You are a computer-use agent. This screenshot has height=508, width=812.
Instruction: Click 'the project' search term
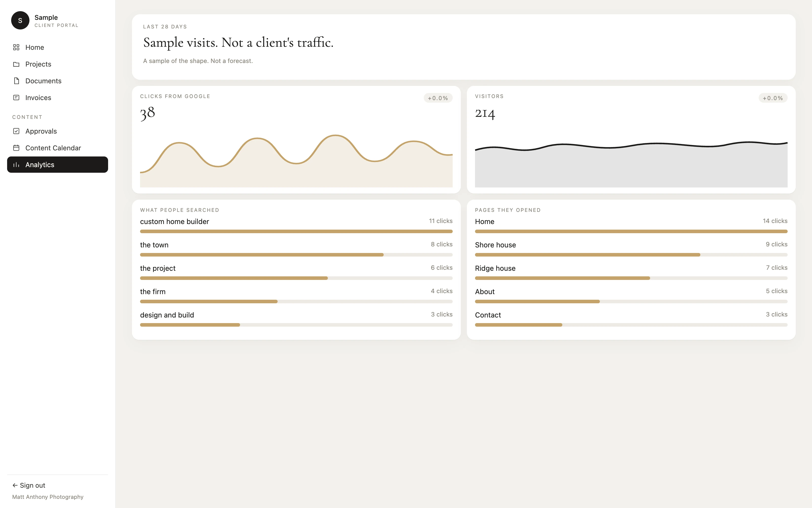pyautogui.click(x=158, y=268)
